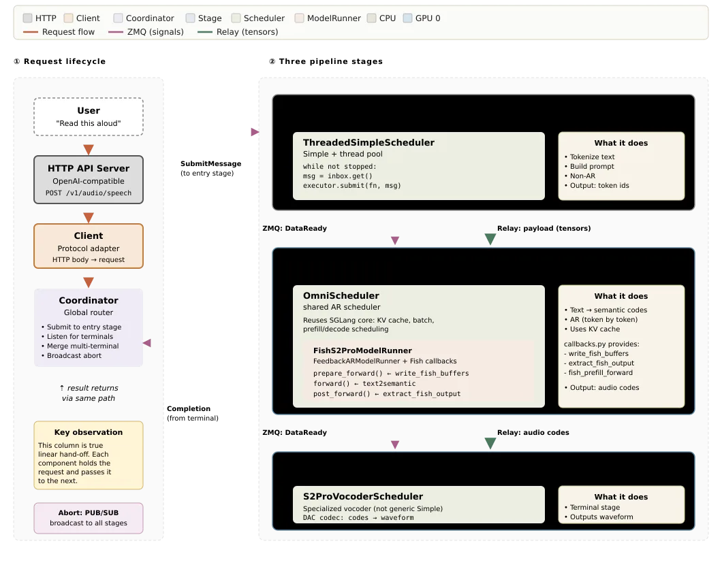
Task: Click the ZMQ (signals) legend line
Action: pyautogui.click(x=116, y=32)
